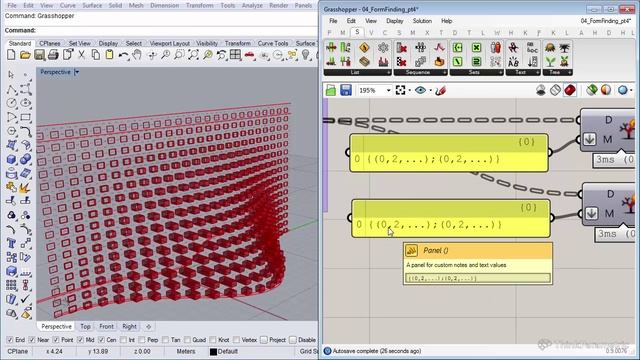640x360 pixels.
Task: Open the Display menu in Grasshopper
Action: coord(394,21)
